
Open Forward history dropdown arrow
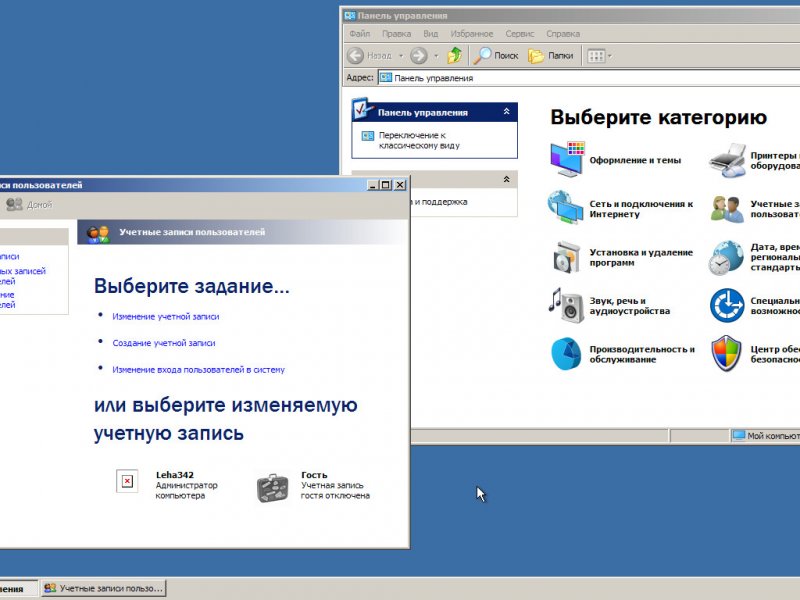point(436,56)
